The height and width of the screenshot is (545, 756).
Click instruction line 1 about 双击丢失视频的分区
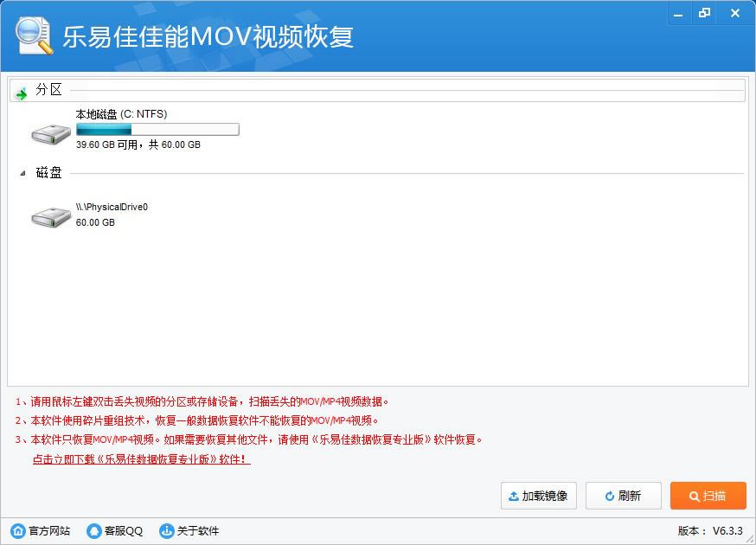pyautogui.click(x=202, y=401)
